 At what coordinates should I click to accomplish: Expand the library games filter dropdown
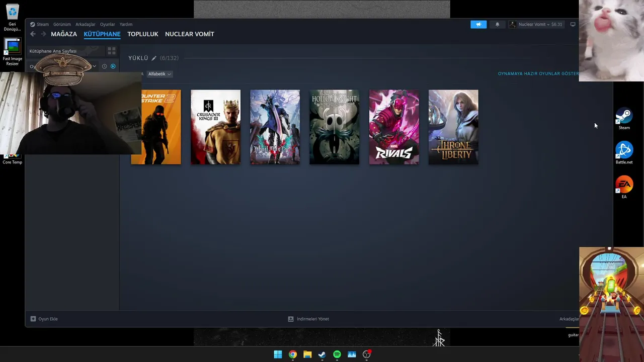(94, 66)
